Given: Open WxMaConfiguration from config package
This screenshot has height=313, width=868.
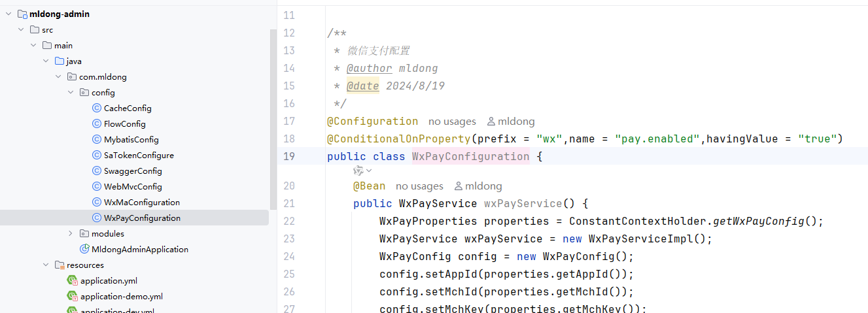Looking at the screenshot, I should pyautogui.click(x=142, y=203).
